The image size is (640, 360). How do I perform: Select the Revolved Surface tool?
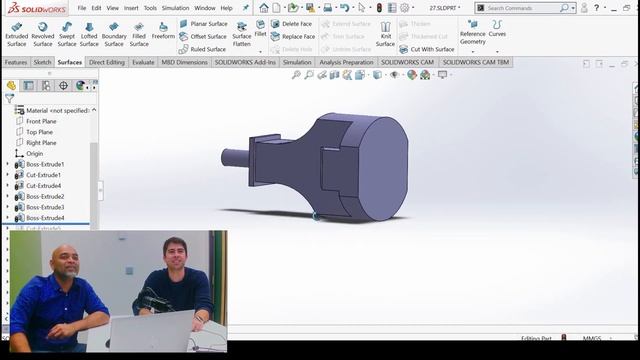42,34
